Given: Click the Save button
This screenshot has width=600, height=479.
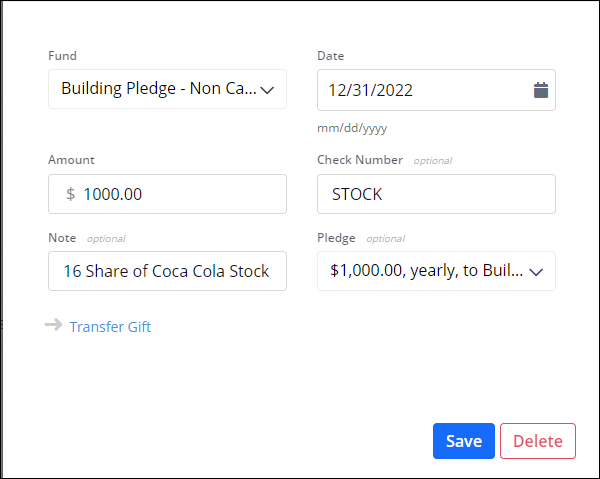Looking at the screenshot, I should pos(463,441).
